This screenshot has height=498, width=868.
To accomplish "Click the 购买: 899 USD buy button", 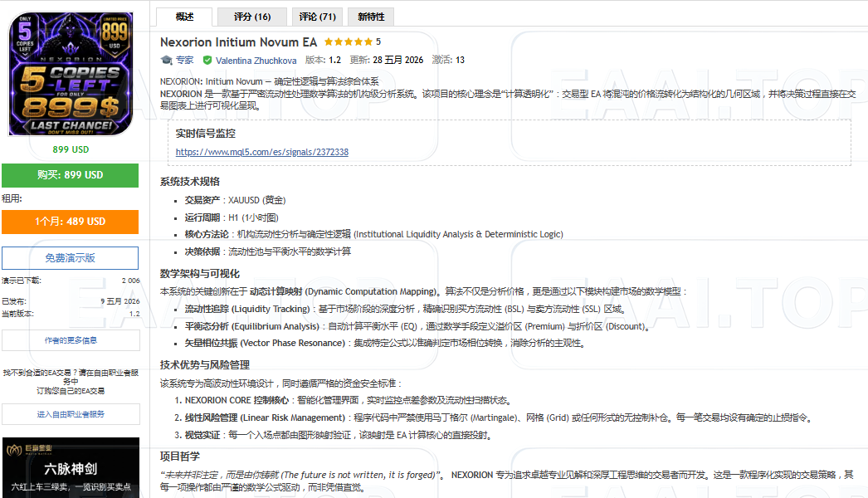I will pos(71,175).
